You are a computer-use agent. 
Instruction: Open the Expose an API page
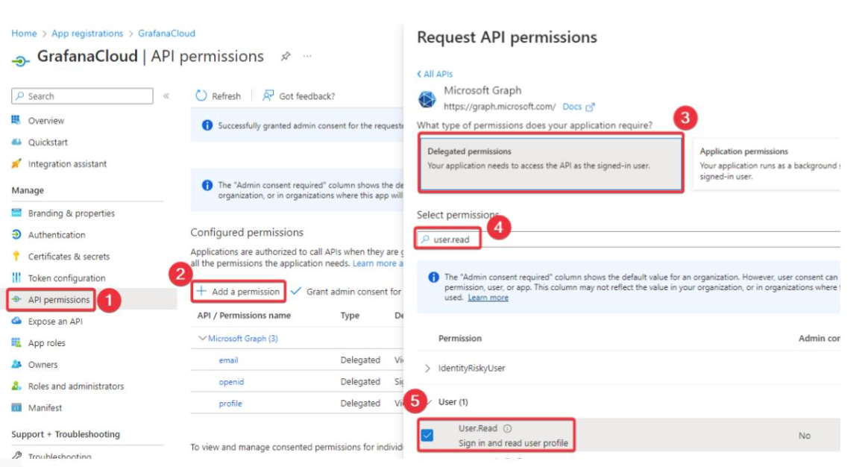click(55, 321)
